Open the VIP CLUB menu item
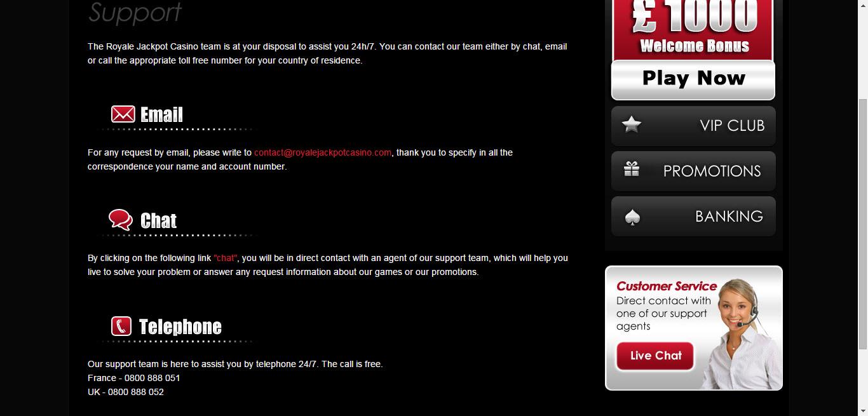This screenshot has width=868, height=416. click(x=693, y=126)
